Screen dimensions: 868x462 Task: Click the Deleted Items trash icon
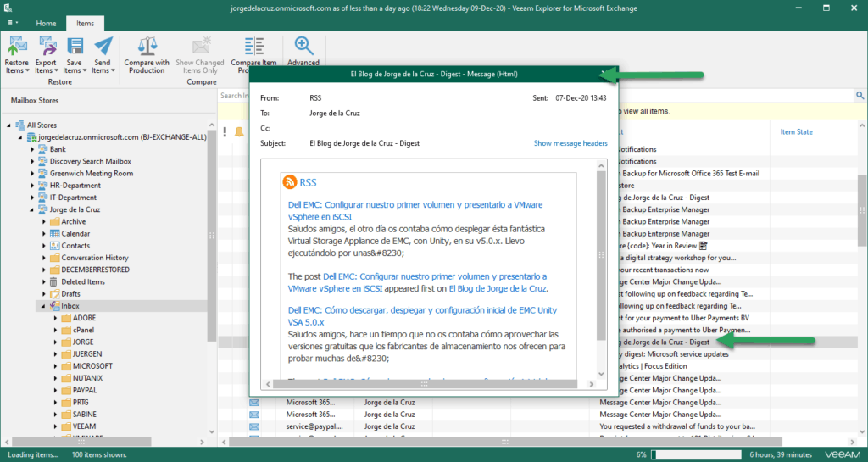pos(53,281)
